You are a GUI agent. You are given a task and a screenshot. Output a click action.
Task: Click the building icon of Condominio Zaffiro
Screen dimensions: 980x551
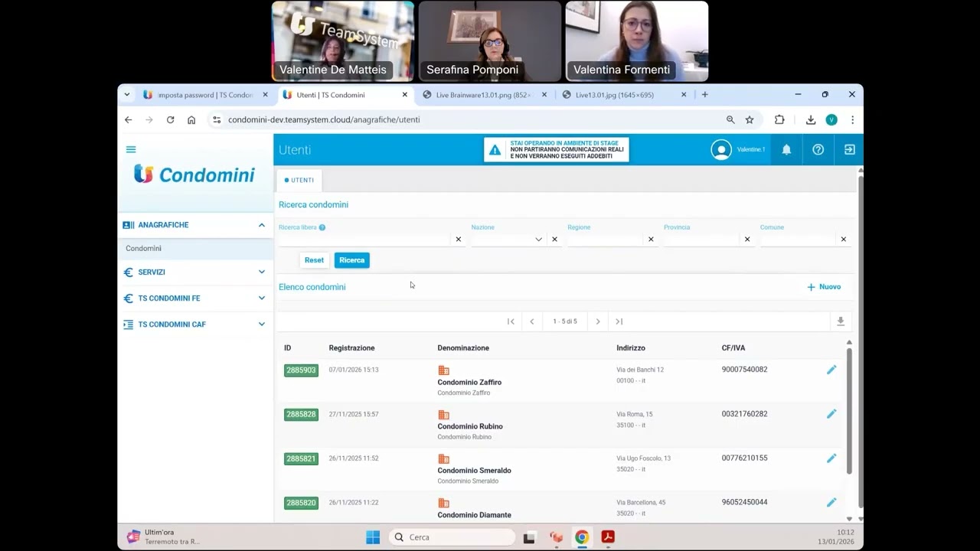click(443, 370)
